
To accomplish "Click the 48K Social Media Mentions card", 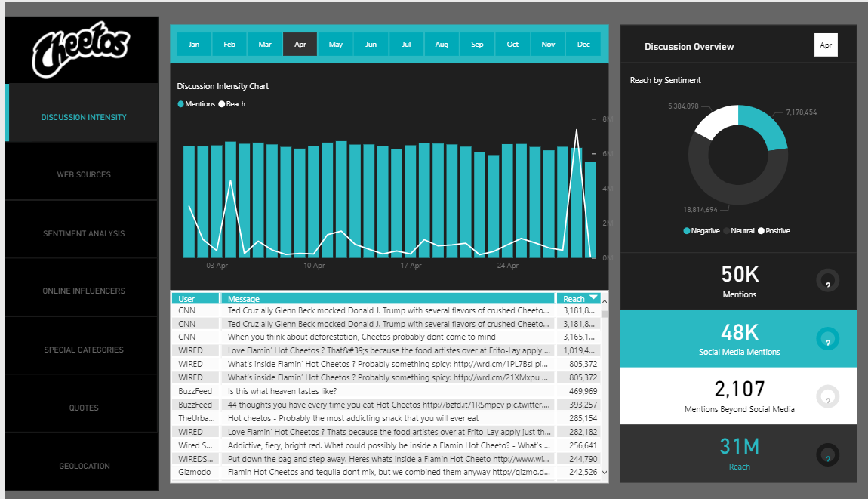I will pyautogui.click(x=738, y=339).
